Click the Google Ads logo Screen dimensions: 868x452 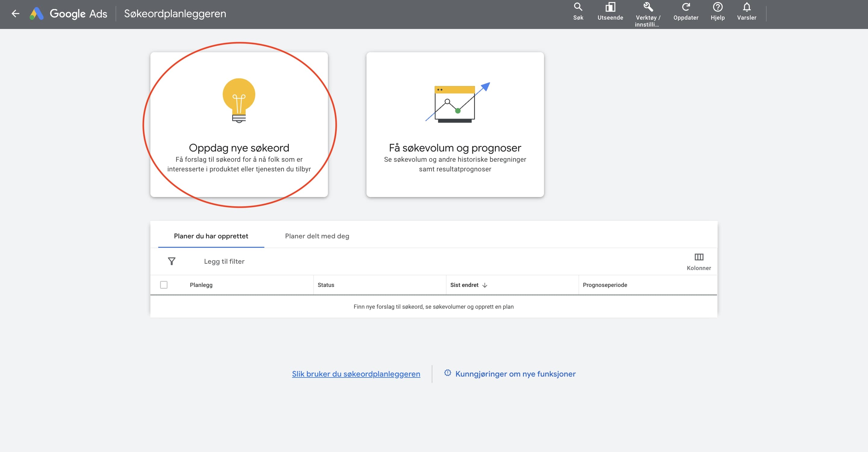36,14
